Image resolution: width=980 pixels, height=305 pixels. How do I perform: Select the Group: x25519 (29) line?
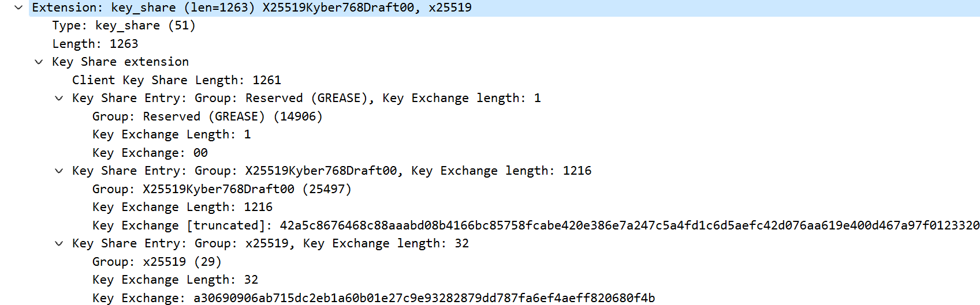tap(156, 262)
